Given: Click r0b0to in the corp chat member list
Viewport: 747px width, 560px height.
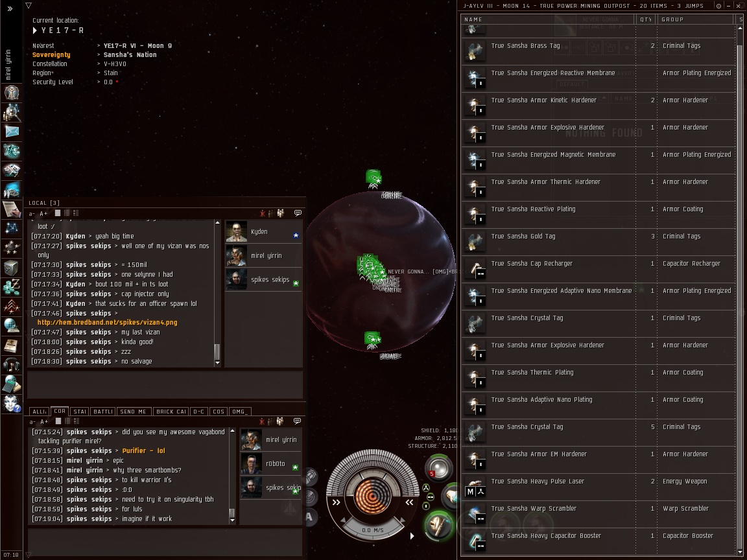Looking at the screenshot, I should [270, 463].
